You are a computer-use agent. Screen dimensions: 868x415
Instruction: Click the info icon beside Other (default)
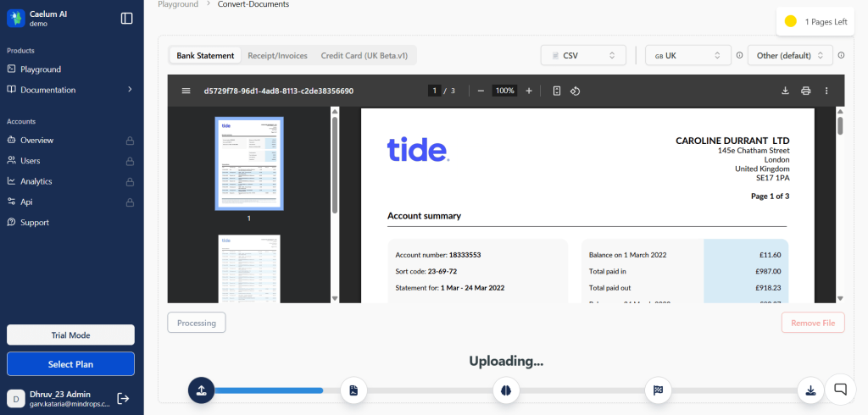(x=841, y=55)
